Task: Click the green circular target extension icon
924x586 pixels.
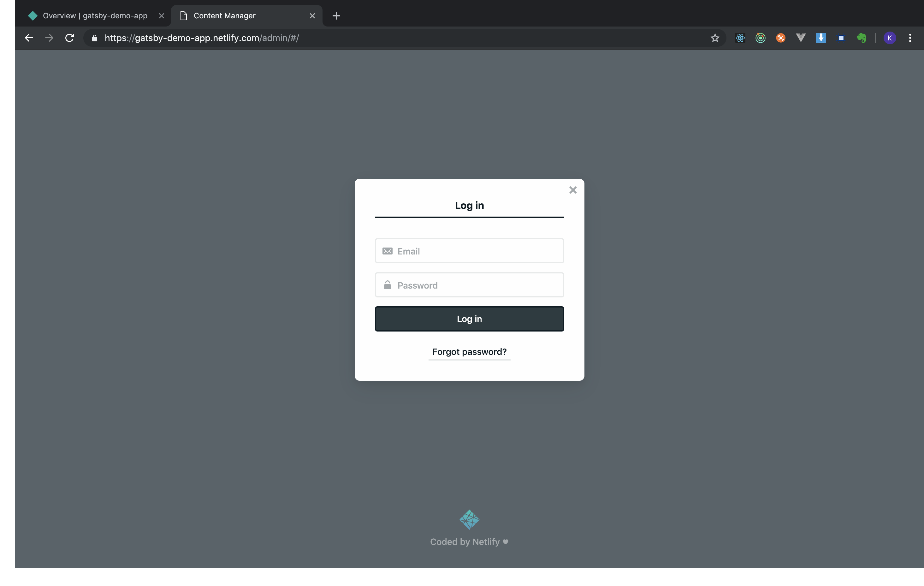Action: [x=760, y=38]
